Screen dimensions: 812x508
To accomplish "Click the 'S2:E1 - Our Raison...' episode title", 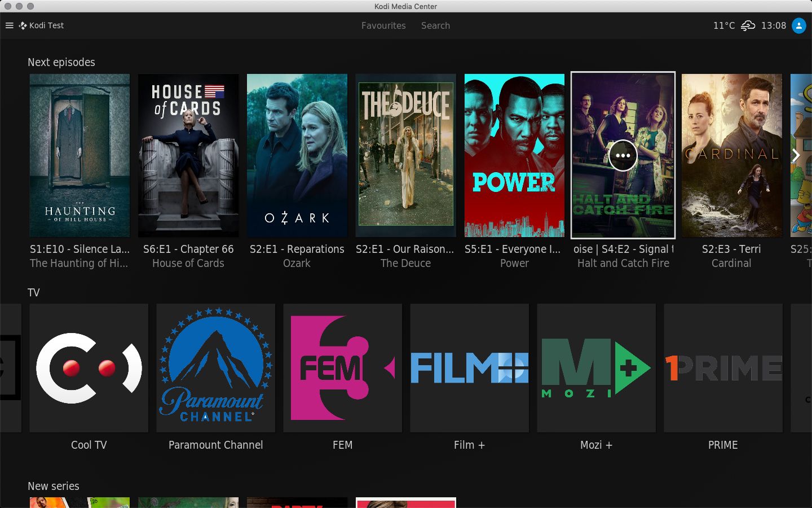I will [405, 249].
